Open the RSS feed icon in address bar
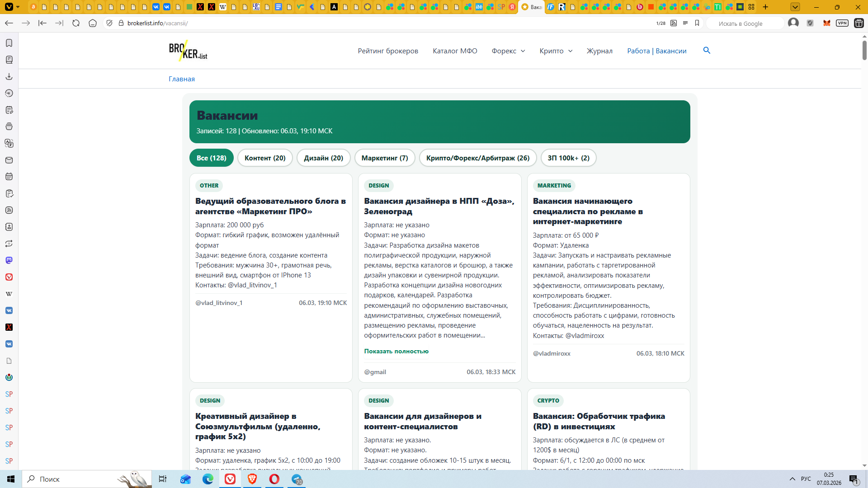The image size is (868, 488). [x=674, y=23]
